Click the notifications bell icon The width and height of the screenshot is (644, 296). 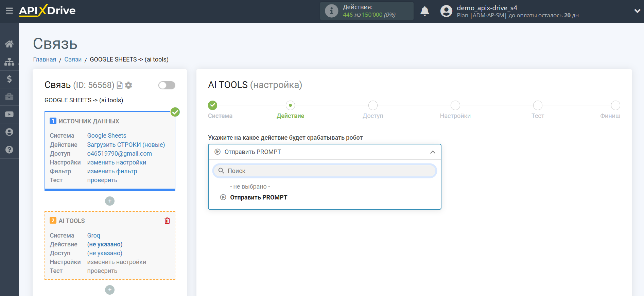pyautogui.click(x=424, y=11)
